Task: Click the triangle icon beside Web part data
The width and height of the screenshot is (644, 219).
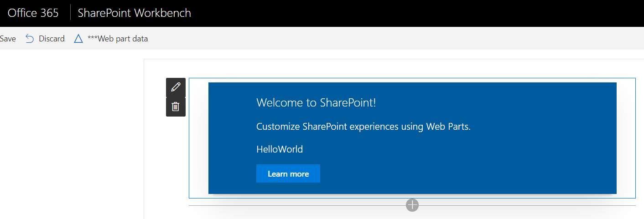Action: (78, 39)
